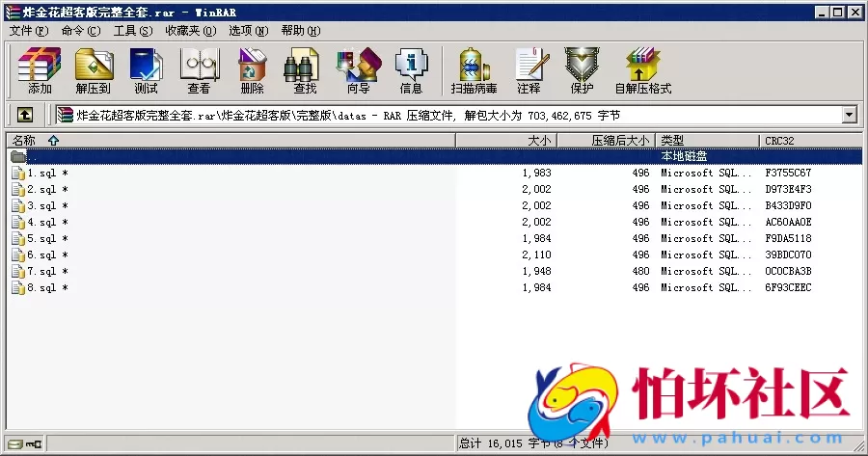Launch the 向导 (Wizard) tool
The height and width of the screenshot is (456, 868).
358,70
